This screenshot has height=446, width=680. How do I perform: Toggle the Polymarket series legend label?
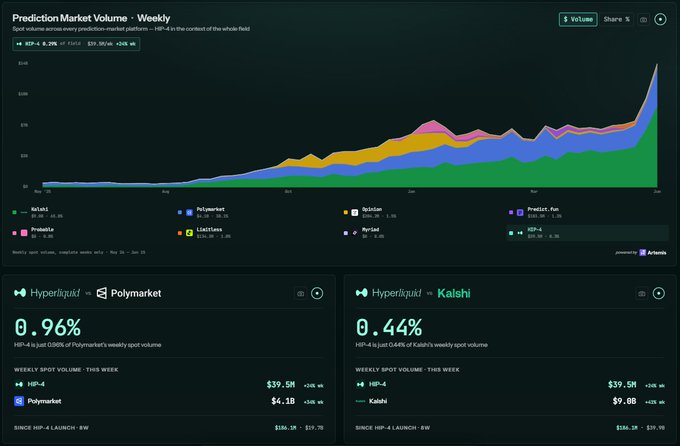pos(210,209)
